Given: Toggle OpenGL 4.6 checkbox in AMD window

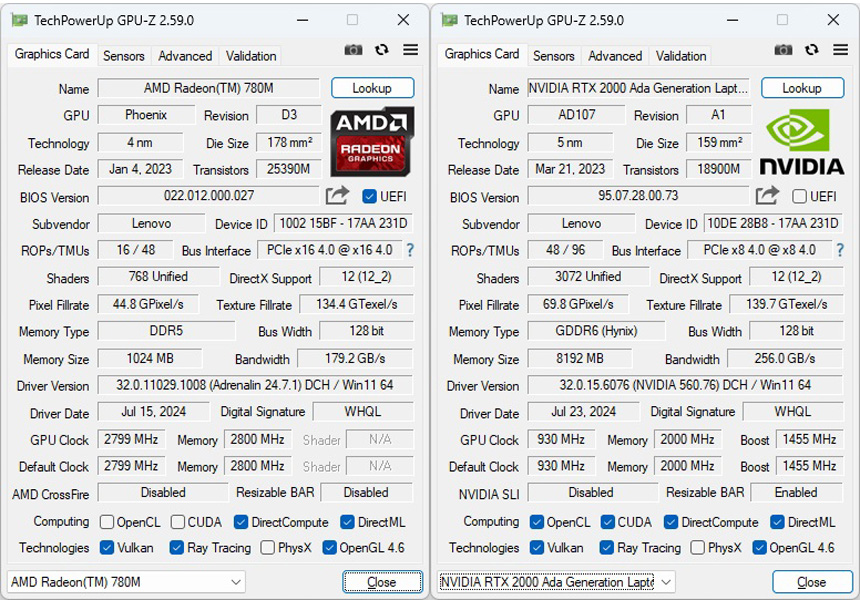Looking at the screenshot, I should pos(329,547).
